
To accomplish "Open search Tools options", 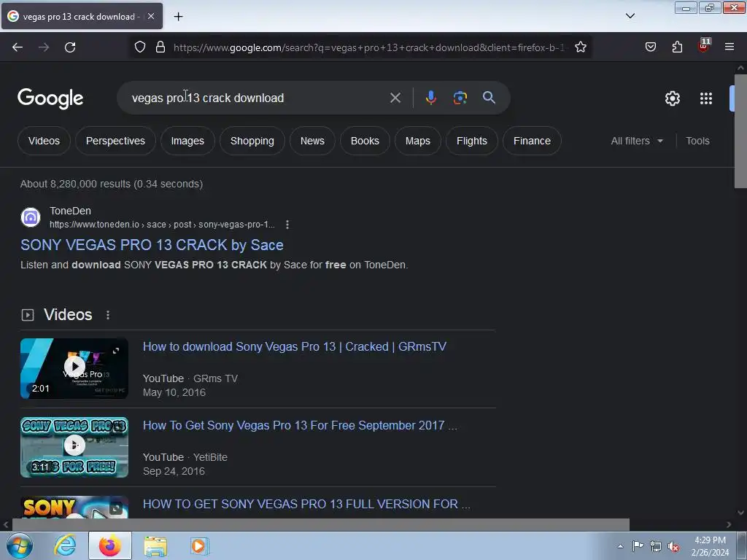I will 697,141.
